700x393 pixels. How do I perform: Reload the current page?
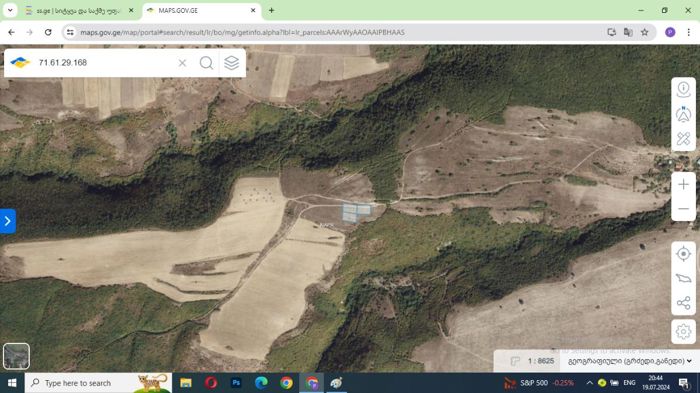click(x=48, y=32)
